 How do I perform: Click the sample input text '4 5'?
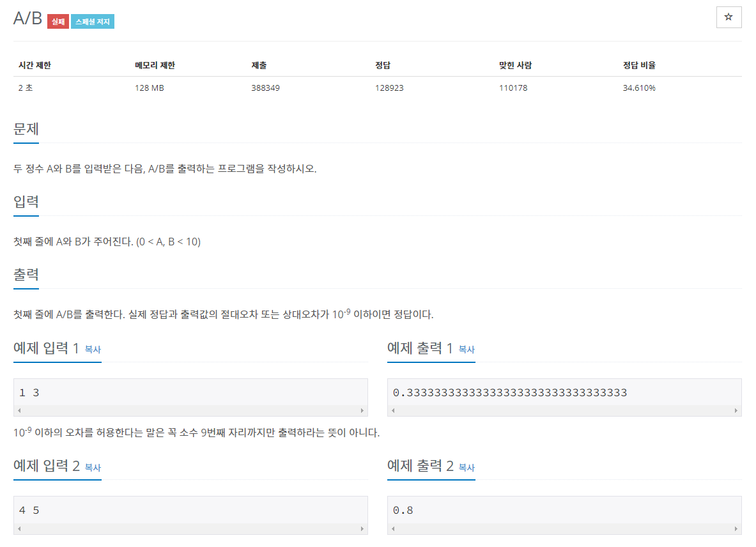tap(29, 511)
